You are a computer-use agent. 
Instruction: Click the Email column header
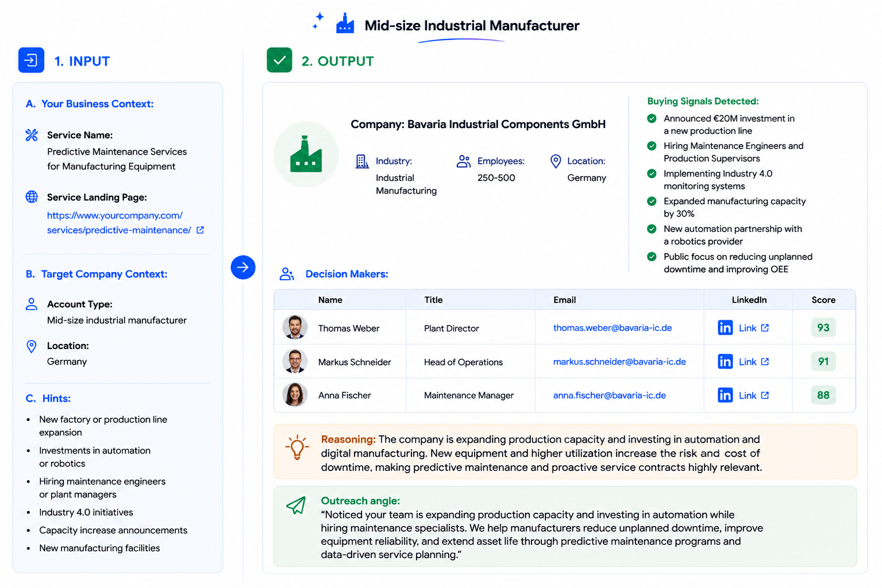coord(564,300)
